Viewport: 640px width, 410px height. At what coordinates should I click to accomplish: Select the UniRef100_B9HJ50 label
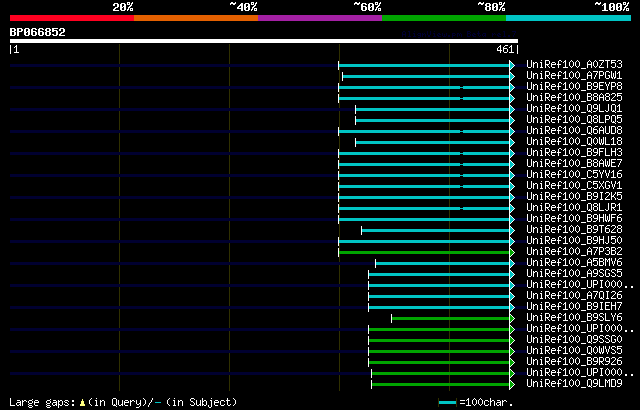[x=574, y=241]
